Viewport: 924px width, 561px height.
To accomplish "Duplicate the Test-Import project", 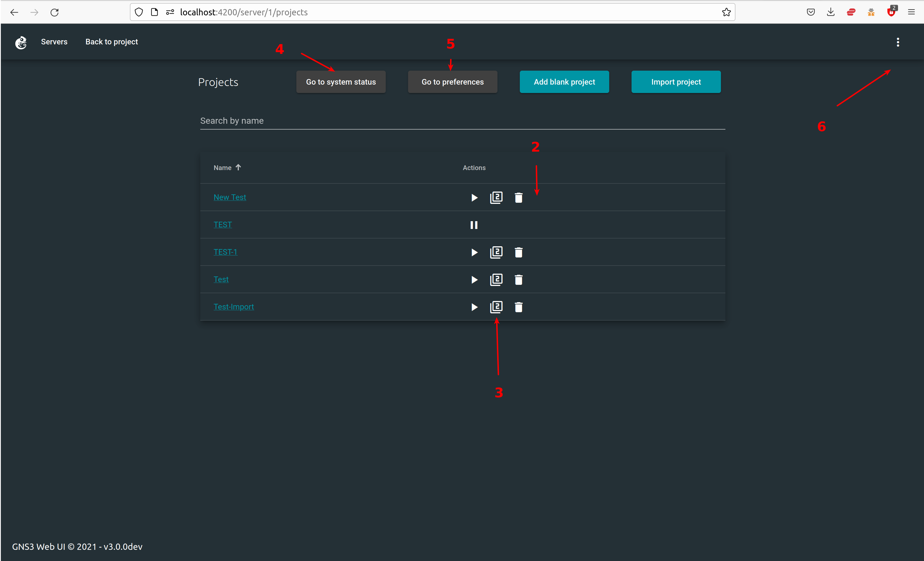I will coord(496,307).
